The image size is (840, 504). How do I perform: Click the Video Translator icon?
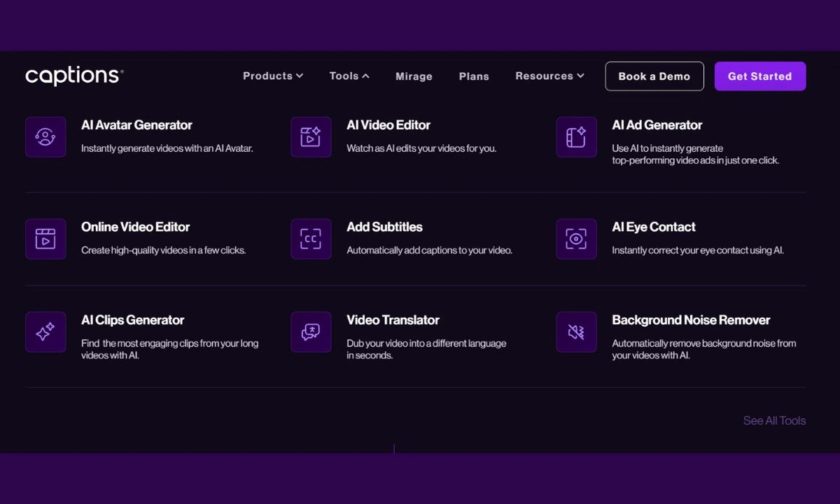(x=311, y=332)
